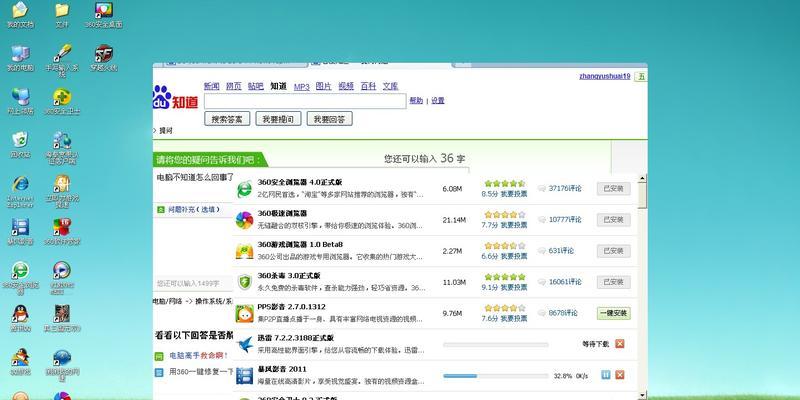Click the 迅雷 empty download progress bar
The width and height of the screenshot is (800, 400).
(x=496, y=345)
